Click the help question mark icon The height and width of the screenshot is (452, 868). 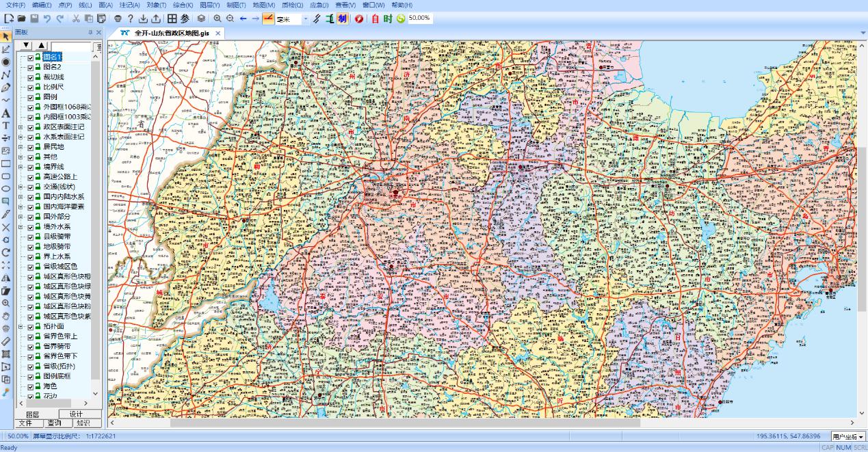pyautogui.click(x=130, y=19)
